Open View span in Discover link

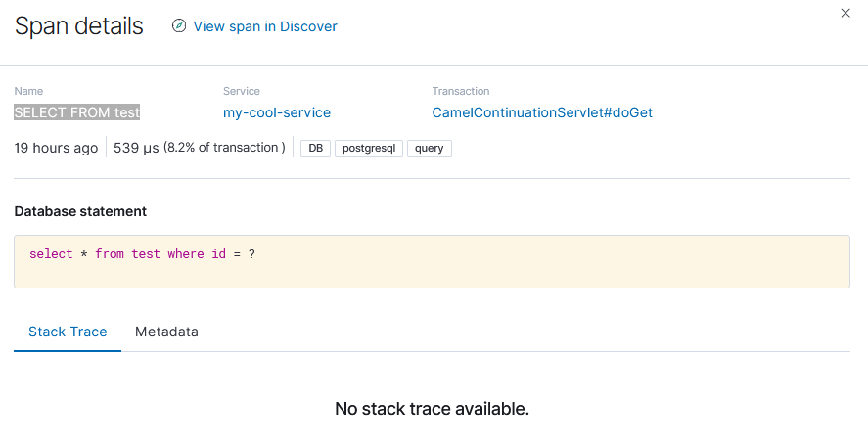click(x=264, y=26)
